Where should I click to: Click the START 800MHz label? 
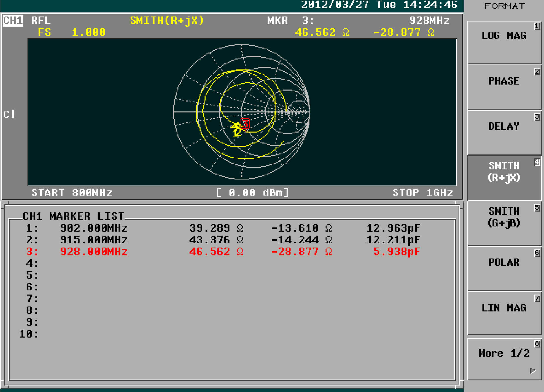[72, 193]
